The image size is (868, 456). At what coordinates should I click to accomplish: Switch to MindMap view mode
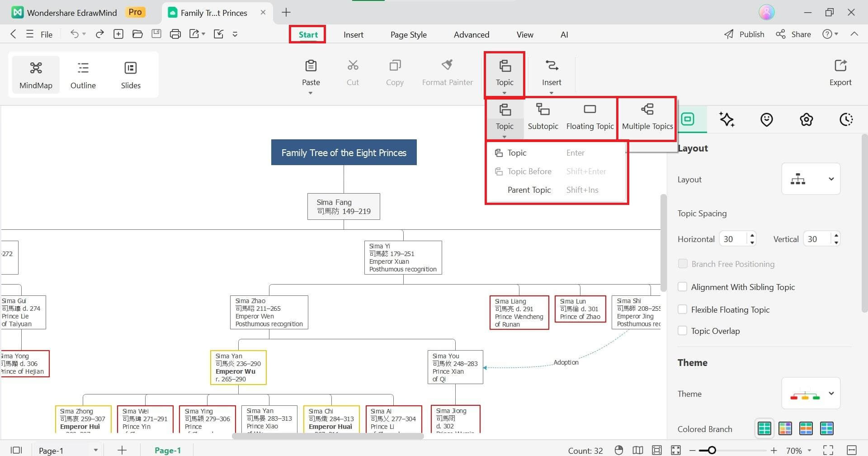tap(36, 75)
